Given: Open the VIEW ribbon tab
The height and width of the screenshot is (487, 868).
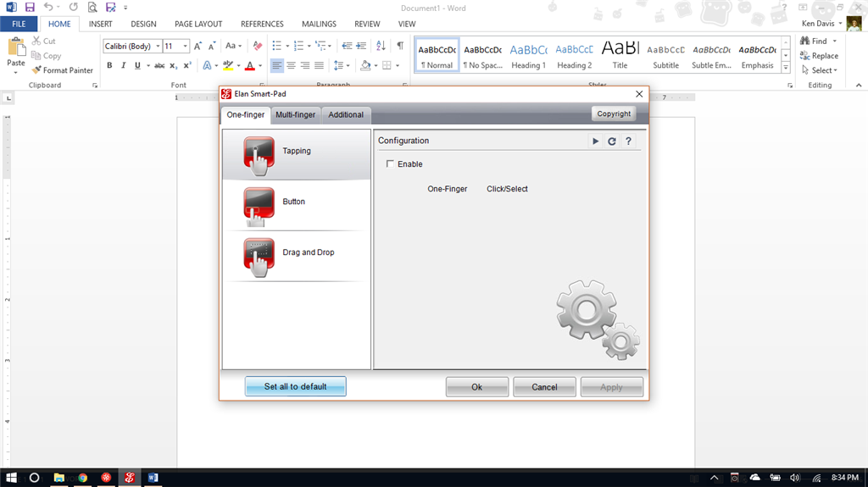Looking at the screenshot, I should [407, 24].
